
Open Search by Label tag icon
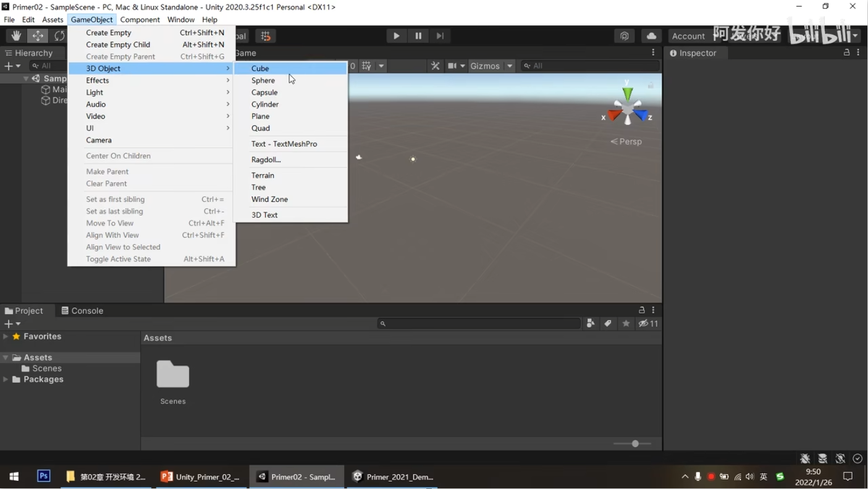608,323
